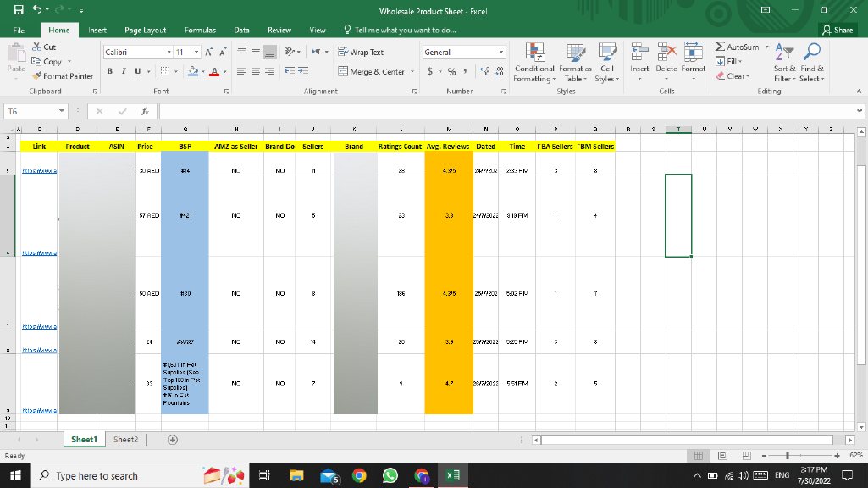Set Top Align vertical alignment
Screen dimensions: 868x488
(241, 52)
